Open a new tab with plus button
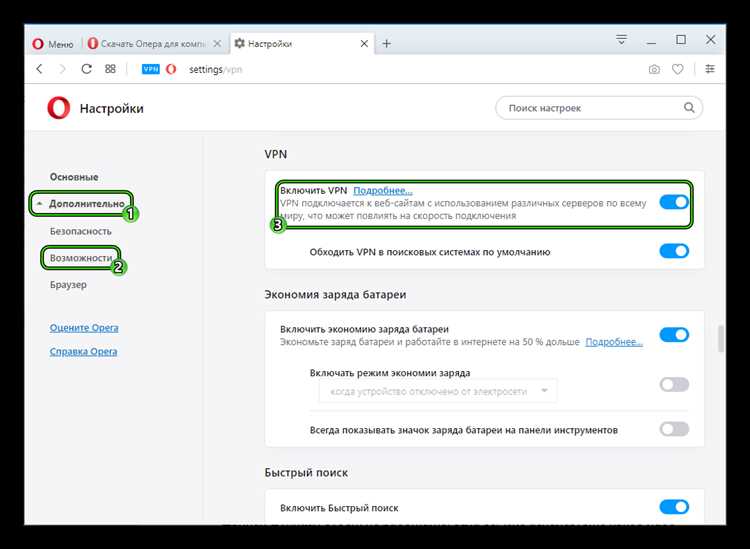This screenshot has width=750, height=549. pos(386,44)
